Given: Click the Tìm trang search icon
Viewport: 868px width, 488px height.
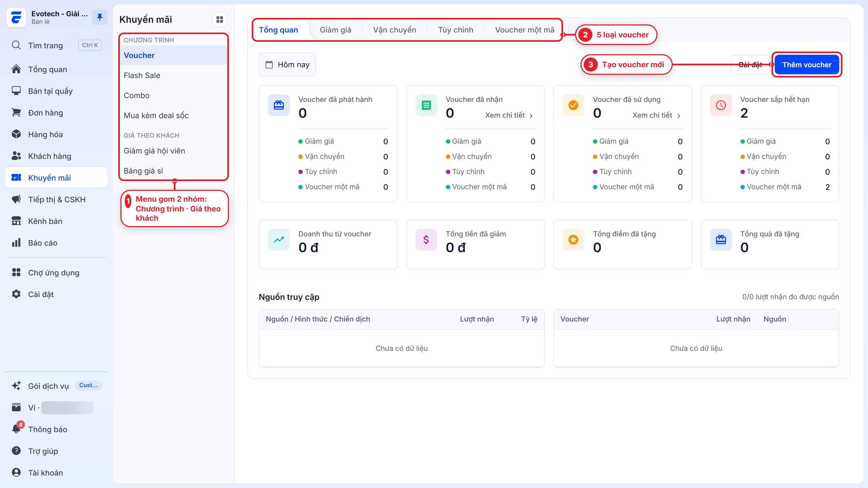Looking at the screenshot, I should click(16, 45).
